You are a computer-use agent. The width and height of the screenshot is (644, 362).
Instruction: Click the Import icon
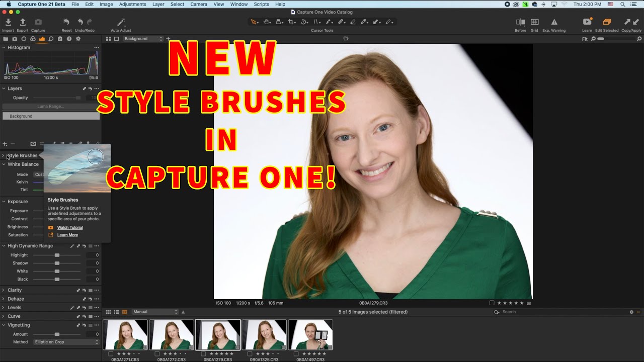pos(8,22)
